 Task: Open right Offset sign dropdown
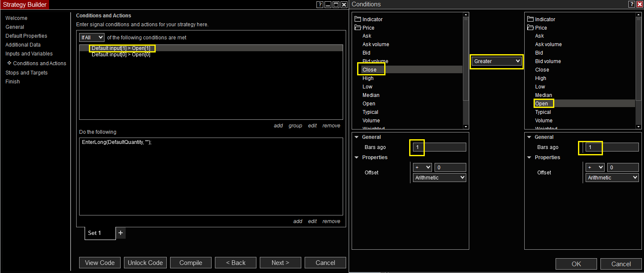point(595,168)
